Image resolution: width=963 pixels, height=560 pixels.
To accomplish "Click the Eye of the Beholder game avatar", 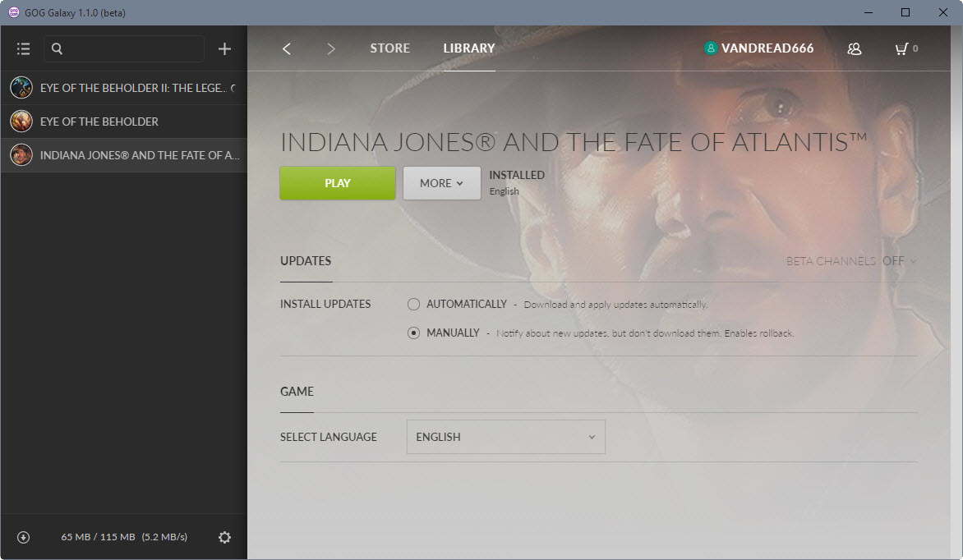I will point(21,122).
